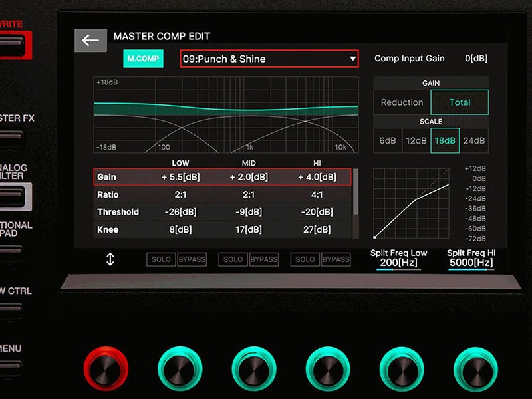Select the HI Knee value 27[dB]
The image size is (532, 399).
click(317, 229)
